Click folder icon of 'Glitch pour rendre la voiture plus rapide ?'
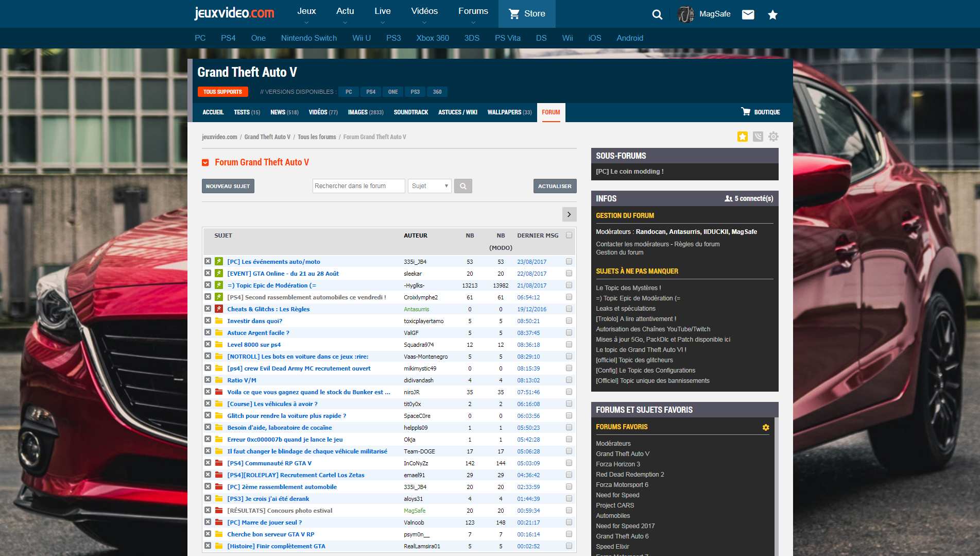This screenshot has height=556, width=980. click(x=219, y=415)
